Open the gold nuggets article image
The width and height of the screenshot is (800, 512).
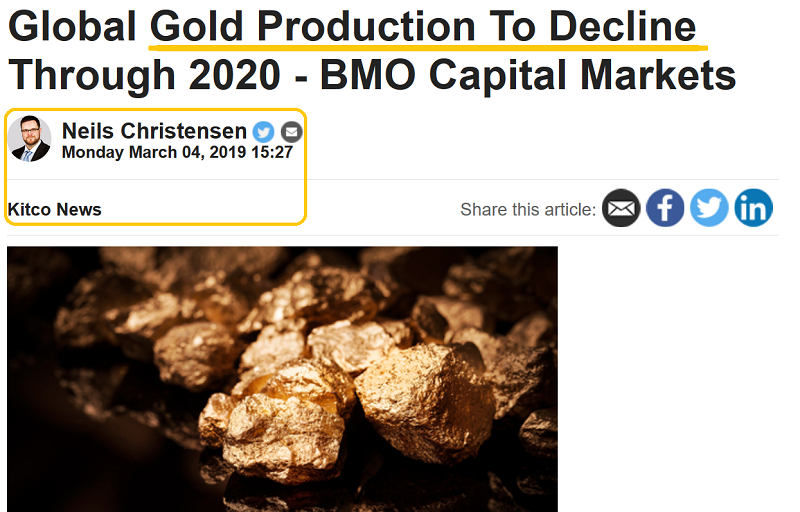(x=282, y=378)
